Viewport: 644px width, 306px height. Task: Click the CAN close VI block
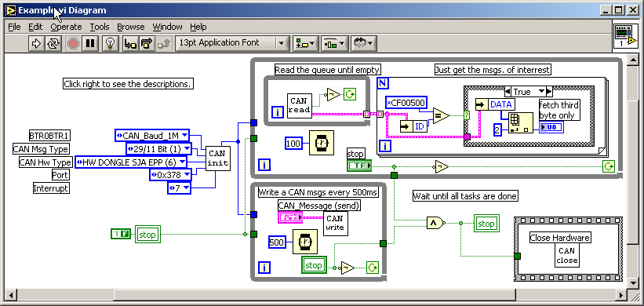(566, 255)
